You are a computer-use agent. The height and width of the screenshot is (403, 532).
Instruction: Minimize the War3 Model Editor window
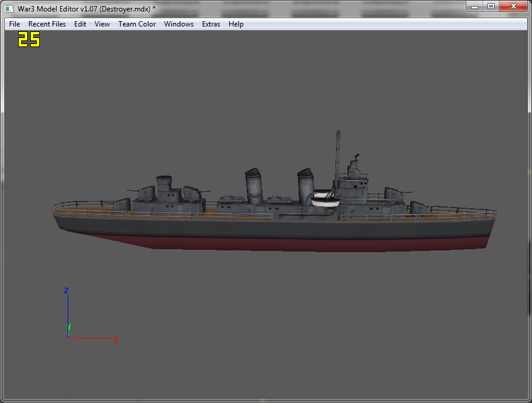pyautogui.click(x=474, y=7)
